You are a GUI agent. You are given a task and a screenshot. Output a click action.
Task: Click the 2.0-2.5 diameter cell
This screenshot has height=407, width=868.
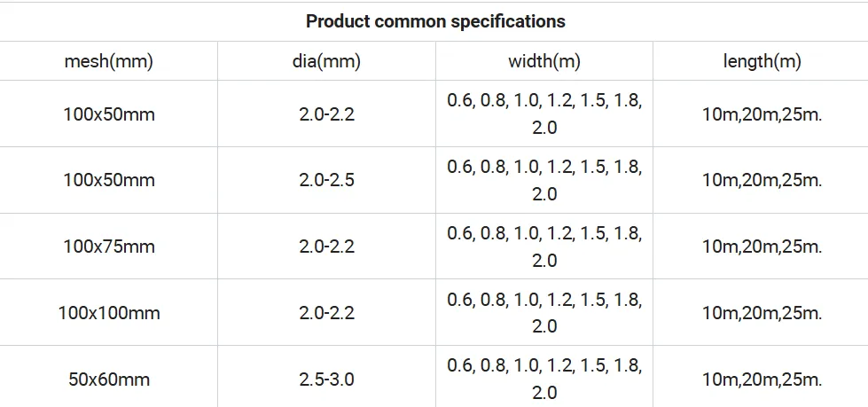pos(326,180)
